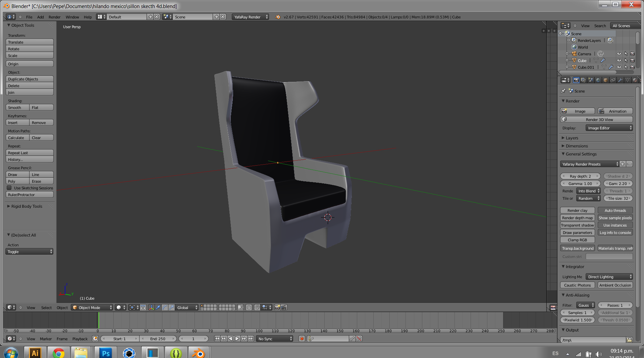The image size is (644, 358).
Task: Open the Object properties tab cube icon
Action: click(x=605, y=80)
